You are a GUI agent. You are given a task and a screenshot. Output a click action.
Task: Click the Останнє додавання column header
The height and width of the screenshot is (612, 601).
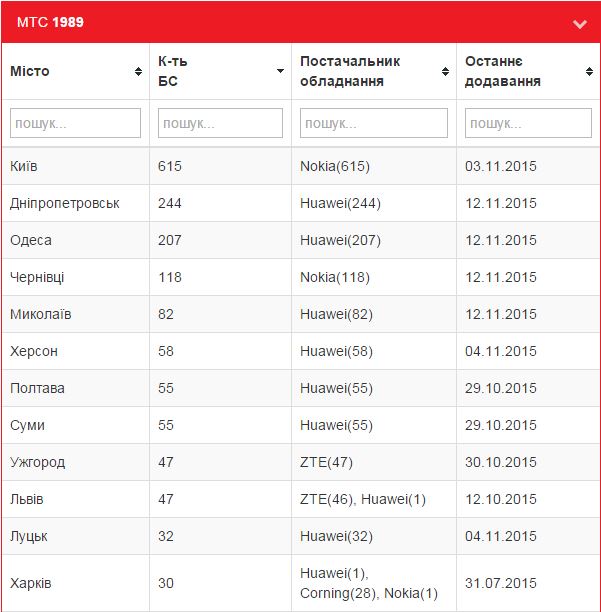(528, 71)
